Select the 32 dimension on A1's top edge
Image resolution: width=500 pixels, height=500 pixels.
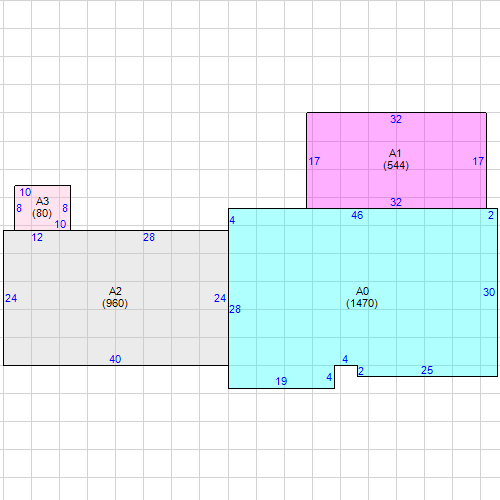[x=396, y=119]
